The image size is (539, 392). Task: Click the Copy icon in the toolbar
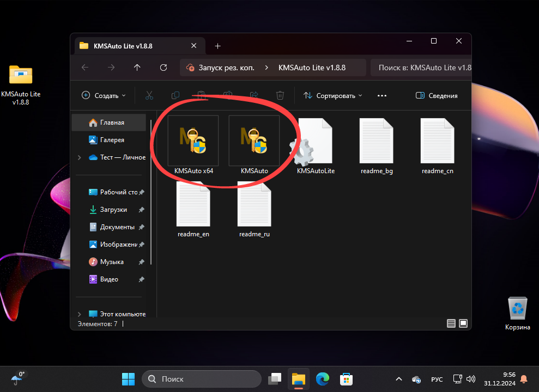[x=175, y=95]
